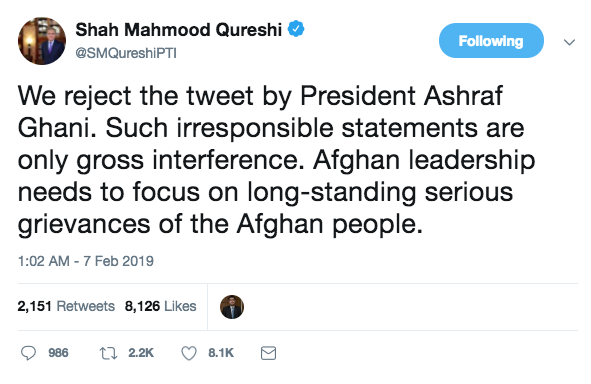Expand the tweet options chevron
The width and height of the screenshot is (591, 384).
pyautogui.click(x=569, y=42)
